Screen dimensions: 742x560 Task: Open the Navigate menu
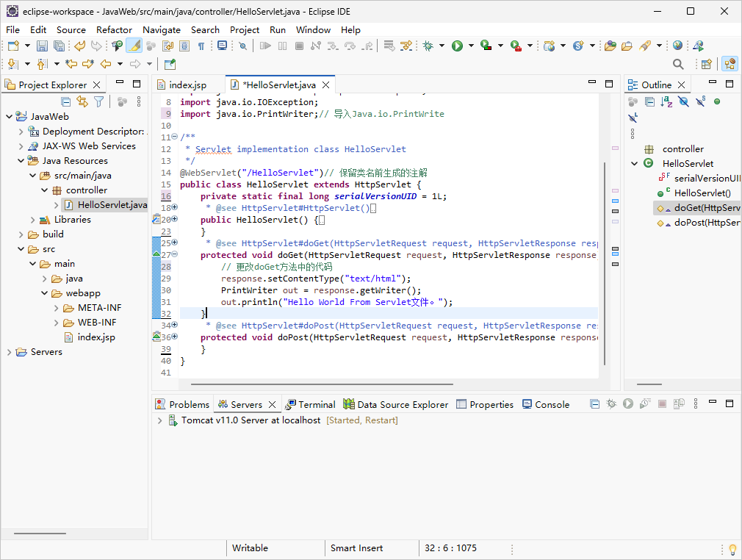[162, 30]
